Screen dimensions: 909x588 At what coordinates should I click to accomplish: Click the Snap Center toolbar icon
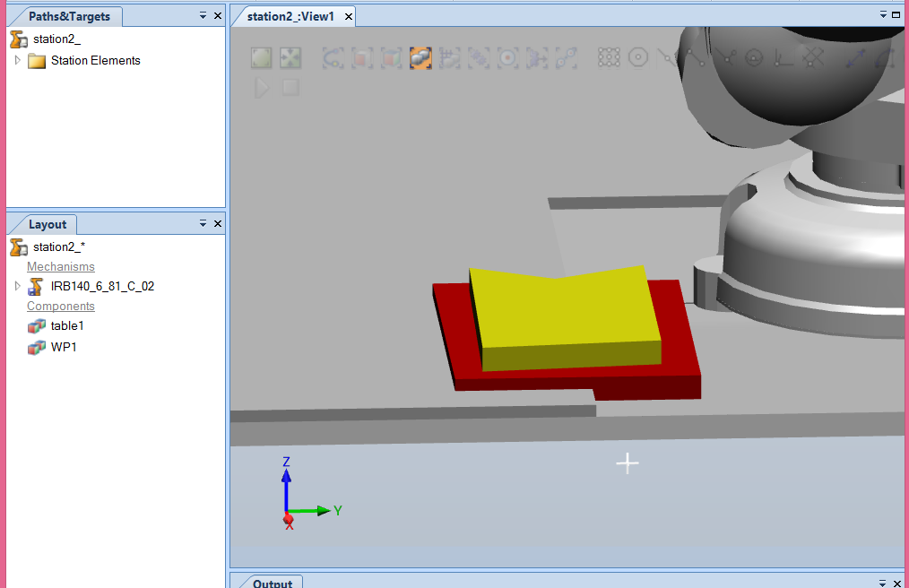click(637, 56)
